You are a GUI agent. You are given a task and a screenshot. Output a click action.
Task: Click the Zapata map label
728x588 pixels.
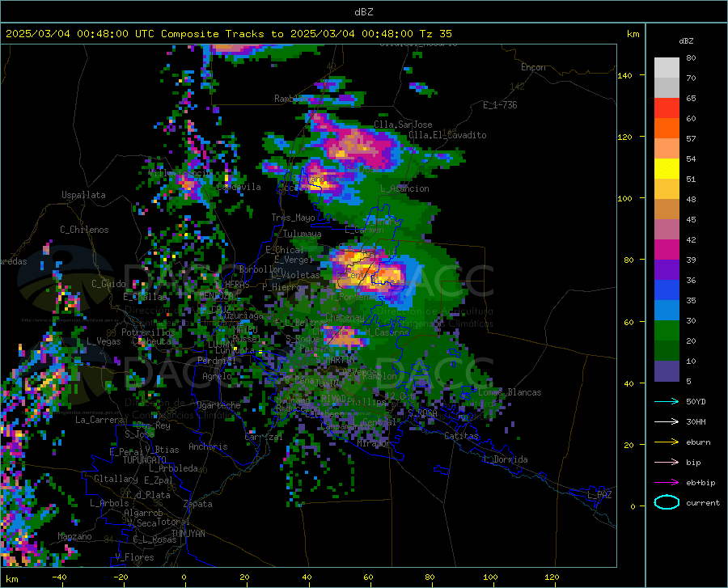click(x=198, y=504)
